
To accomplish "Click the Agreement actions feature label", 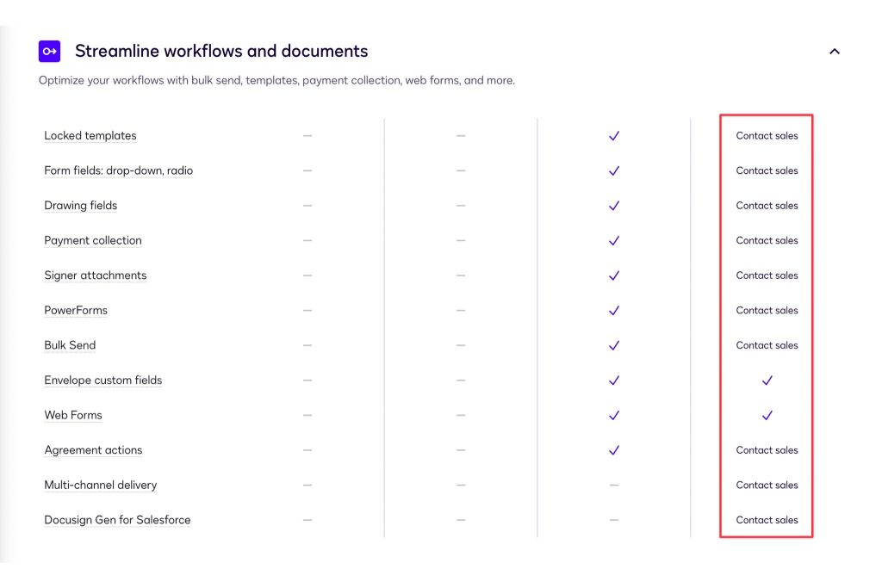I will coord(93,450).
